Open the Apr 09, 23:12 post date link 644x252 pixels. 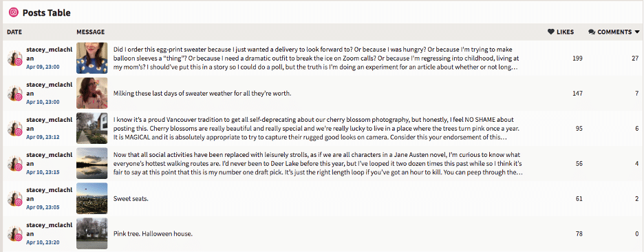point(43,137)
